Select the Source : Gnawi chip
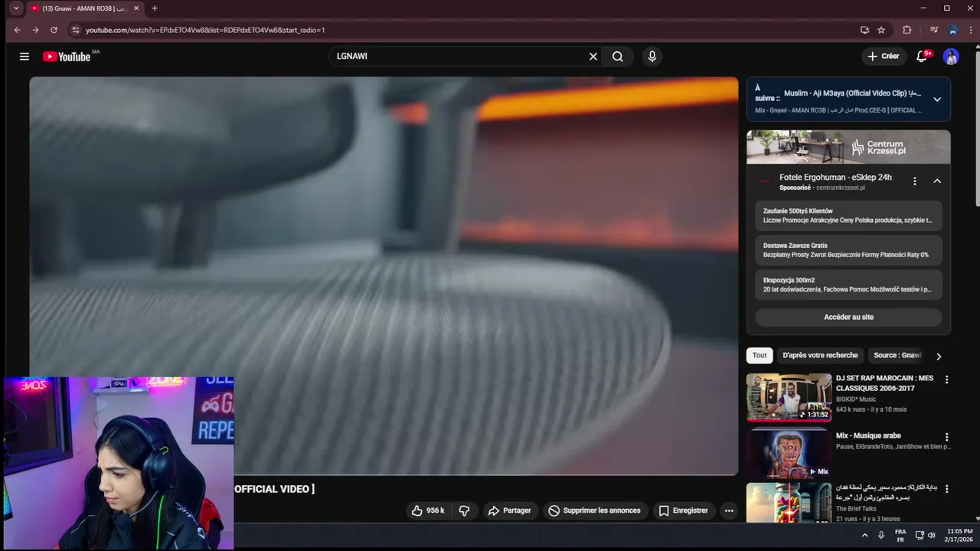This screenshot has height=551, width=980. pos(897,355)
